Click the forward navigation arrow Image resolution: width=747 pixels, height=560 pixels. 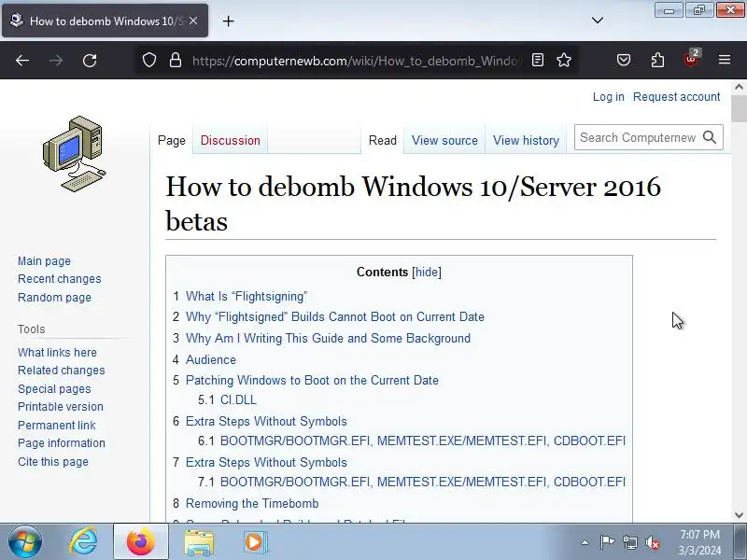56,61
